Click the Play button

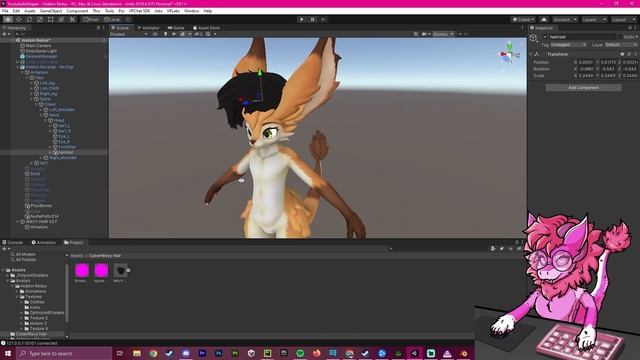point(302,19)
